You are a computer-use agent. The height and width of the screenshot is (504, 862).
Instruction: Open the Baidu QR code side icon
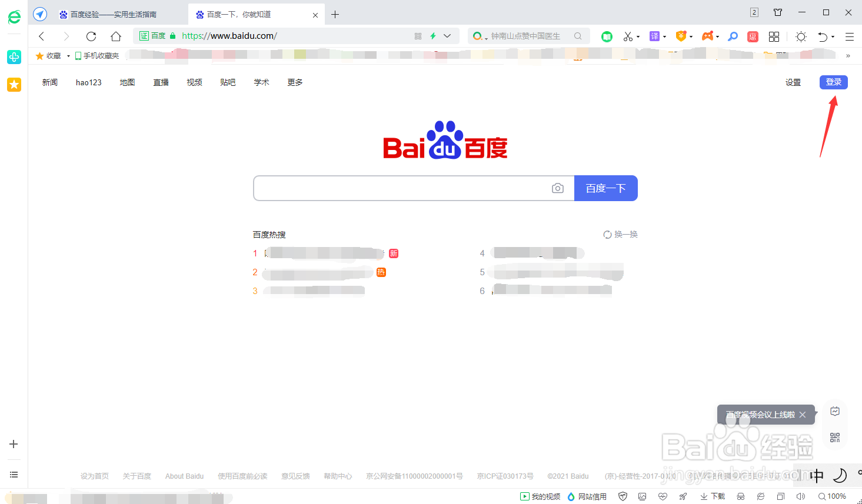click(835, 438)
